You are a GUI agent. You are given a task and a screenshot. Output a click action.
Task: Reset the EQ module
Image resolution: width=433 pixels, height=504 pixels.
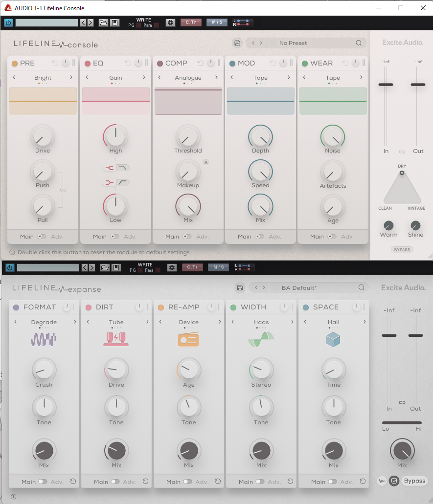point(128,63)
